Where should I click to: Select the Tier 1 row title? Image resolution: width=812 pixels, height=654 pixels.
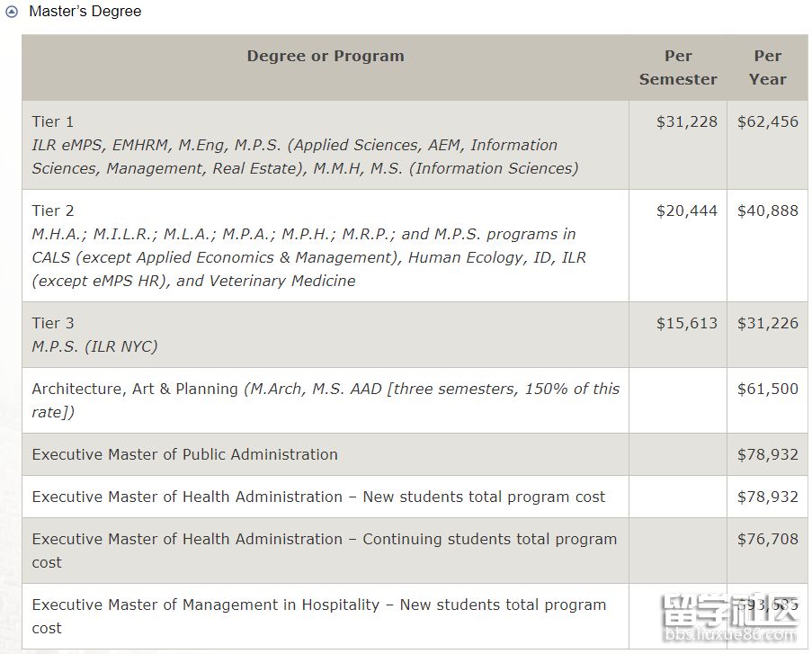click(x=53, y=121)
